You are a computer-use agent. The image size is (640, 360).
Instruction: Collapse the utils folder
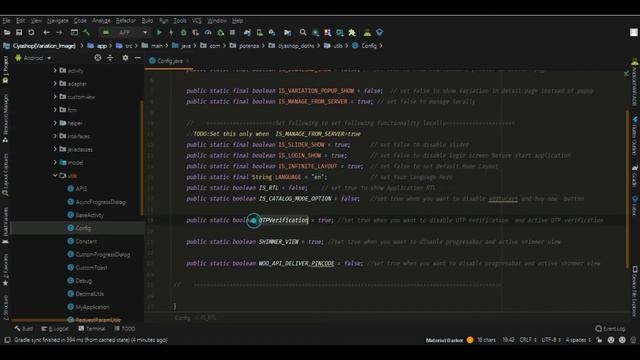pos(55,176)
